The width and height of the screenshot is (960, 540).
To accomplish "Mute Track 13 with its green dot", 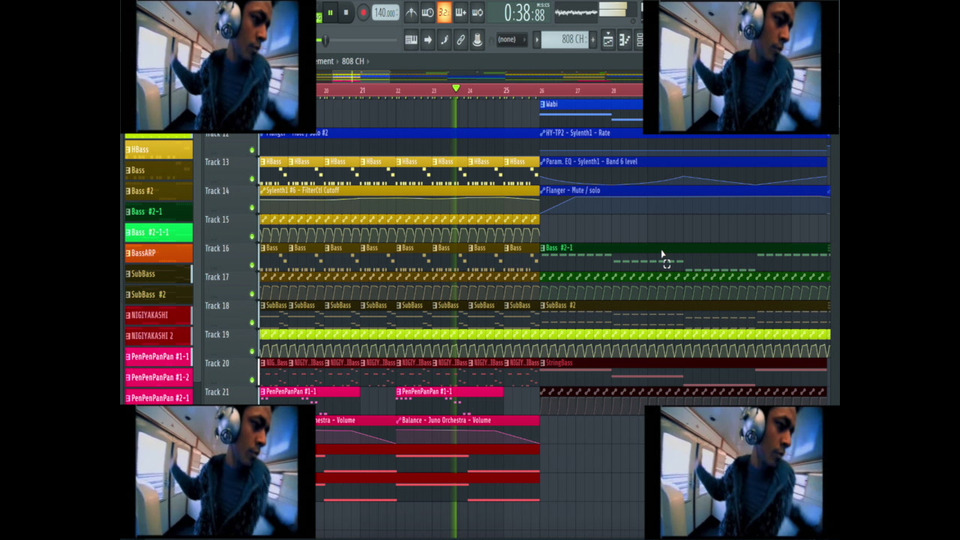I will coord(252,179).
